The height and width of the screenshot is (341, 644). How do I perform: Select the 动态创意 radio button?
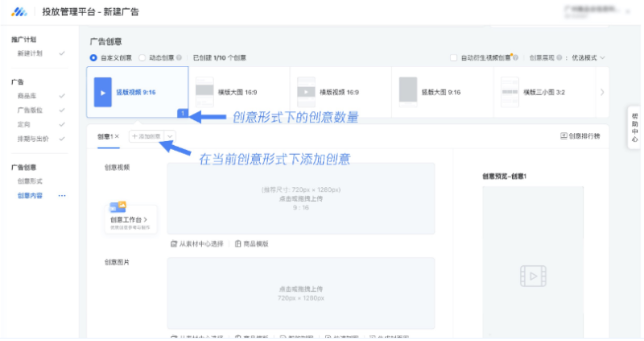(142, 58)
